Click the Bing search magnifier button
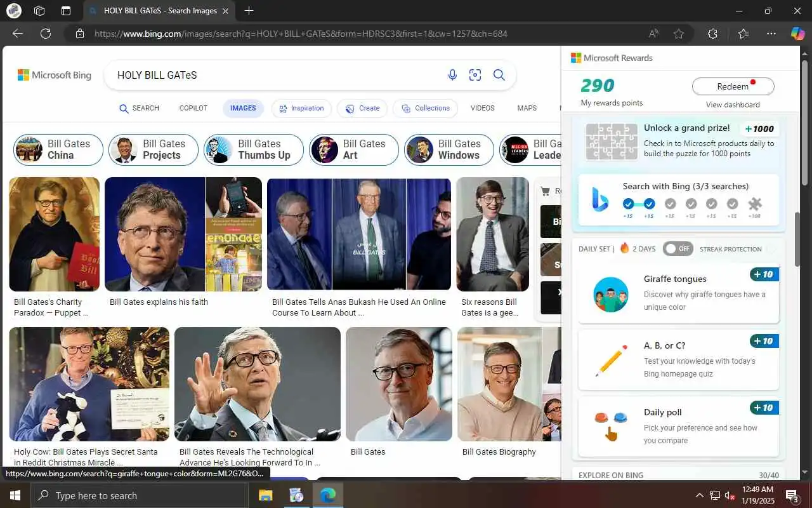 coord(499,75)
